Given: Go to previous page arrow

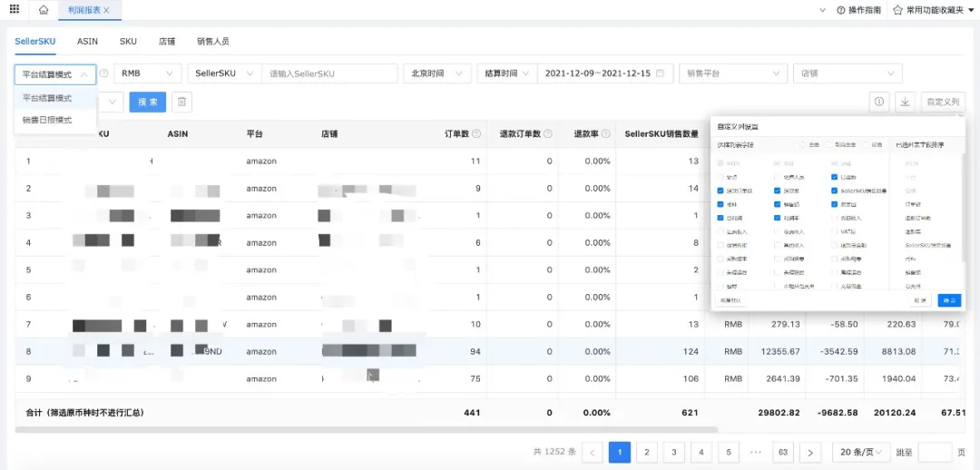Looking at the screenshot, I should click(593, 452).
